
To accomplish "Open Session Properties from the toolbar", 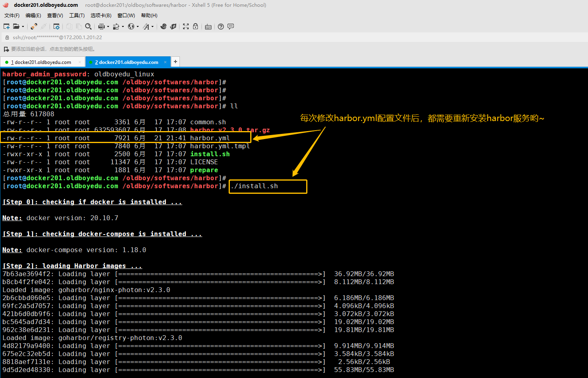I will point(56,26).
